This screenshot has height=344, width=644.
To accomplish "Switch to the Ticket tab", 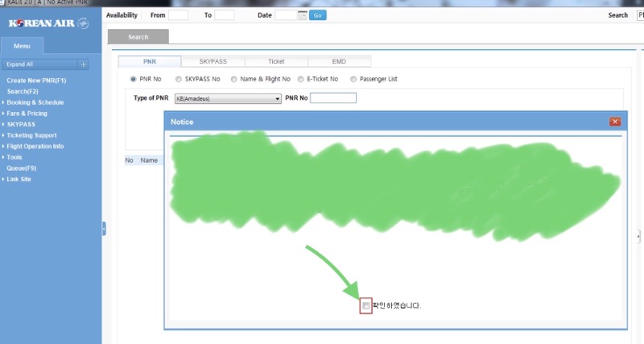I will pyautogui.click(x=276, y=61).
